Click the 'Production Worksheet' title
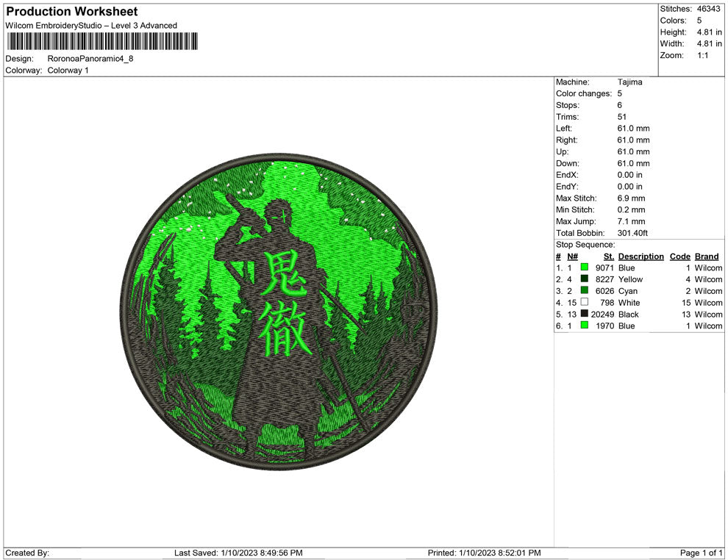The height and width of the screenshot is (560, 728). (x=72, y=12)
